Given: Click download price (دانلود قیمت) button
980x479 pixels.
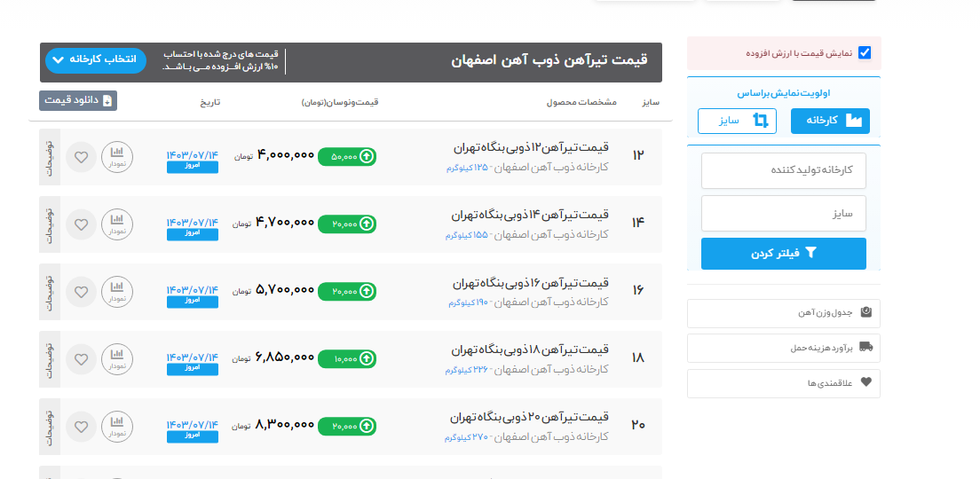Looking at the screenshot, I should [78, 101].
